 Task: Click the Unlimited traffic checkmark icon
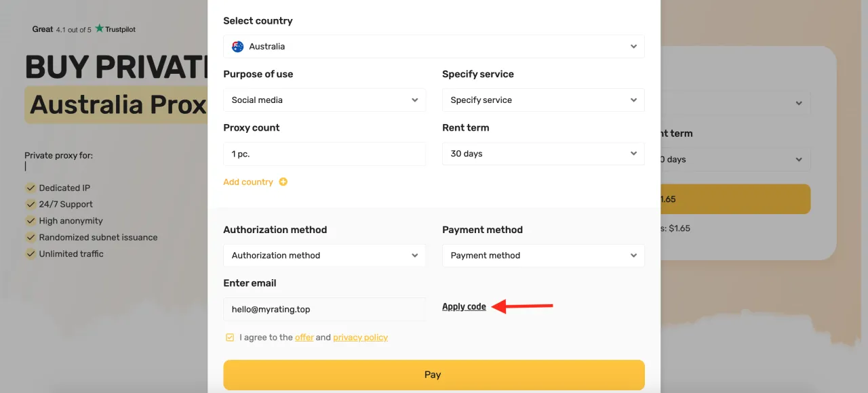tap(31, 253)
